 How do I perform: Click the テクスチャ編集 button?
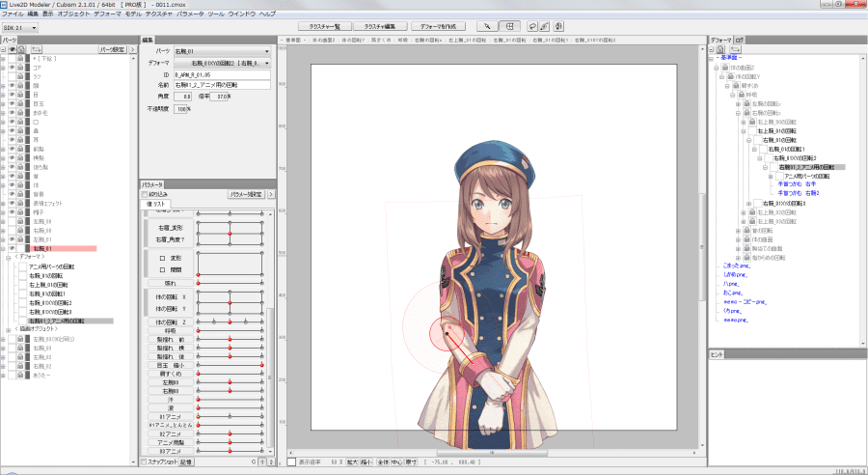380,26
